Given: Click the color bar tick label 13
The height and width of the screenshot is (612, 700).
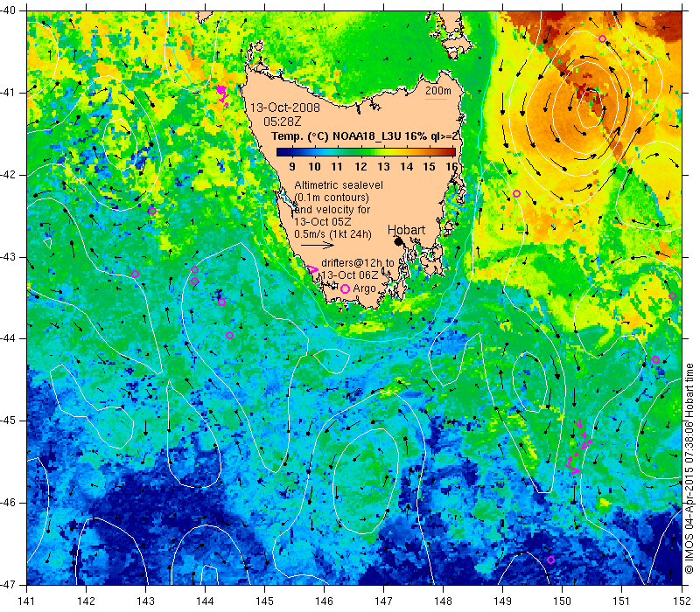Looking at the screenshot, I should [x=383, y=166].
